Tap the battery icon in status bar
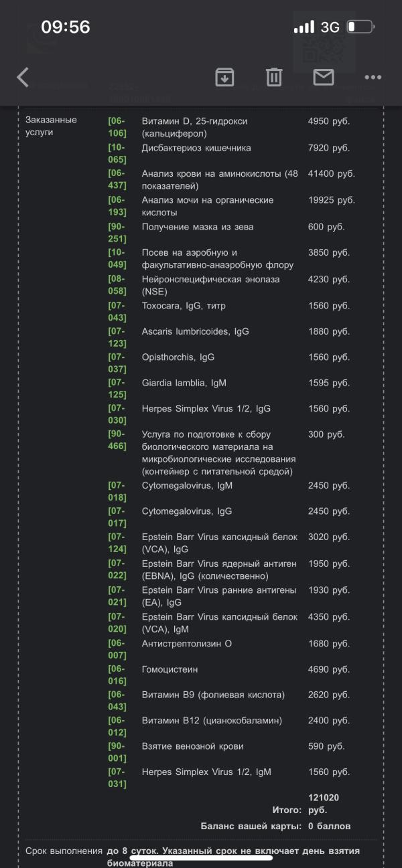The width and height of the screenshot is (402, 868). [361, 27]
